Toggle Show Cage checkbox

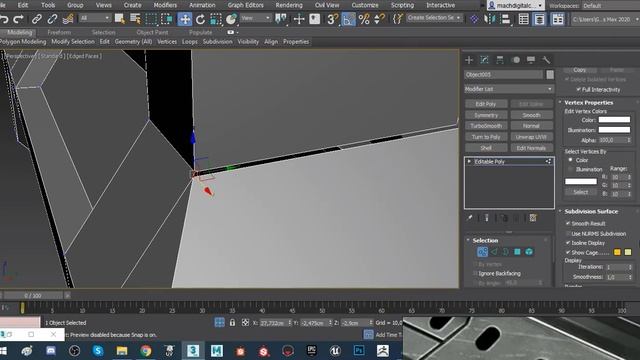[x=568, y=253]
